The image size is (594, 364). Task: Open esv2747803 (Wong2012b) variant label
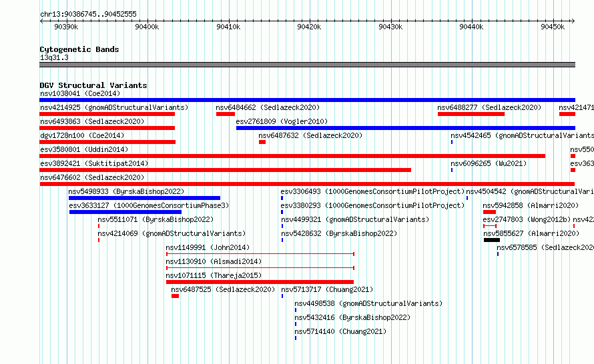(527, 219)
